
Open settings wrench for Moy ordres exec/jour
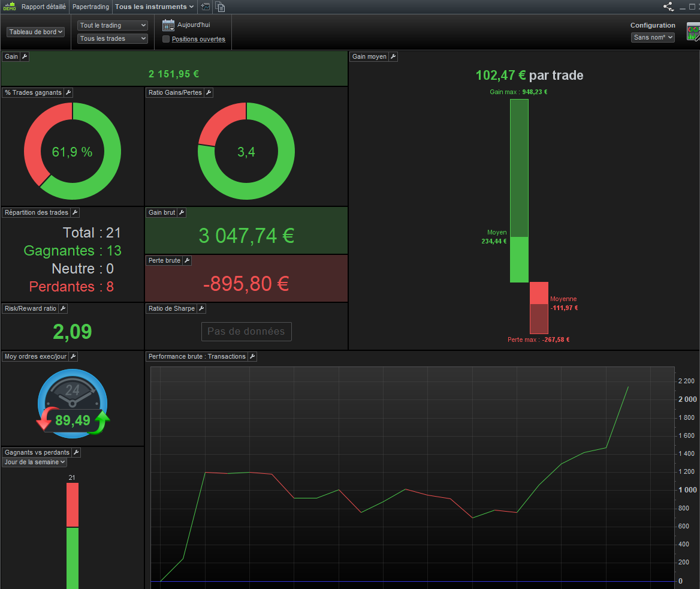point(73,357)
